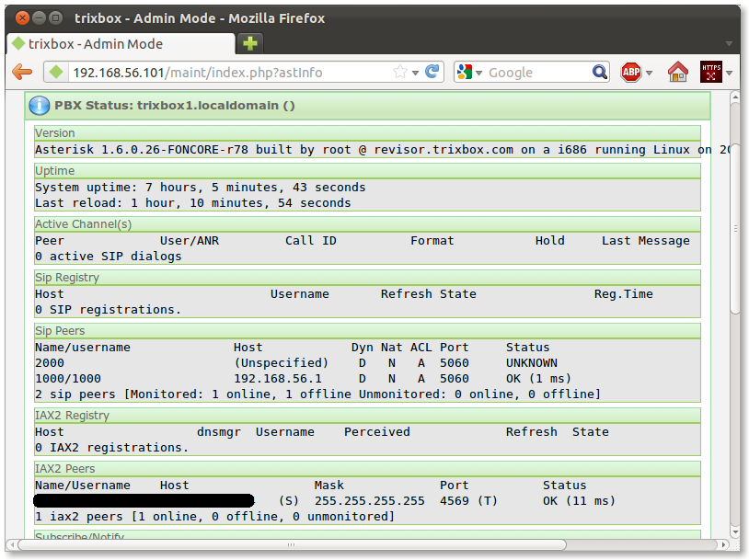749x560 pixels.
Task: Open a new tab with the plus button
Action: click(x=250, y=43)
